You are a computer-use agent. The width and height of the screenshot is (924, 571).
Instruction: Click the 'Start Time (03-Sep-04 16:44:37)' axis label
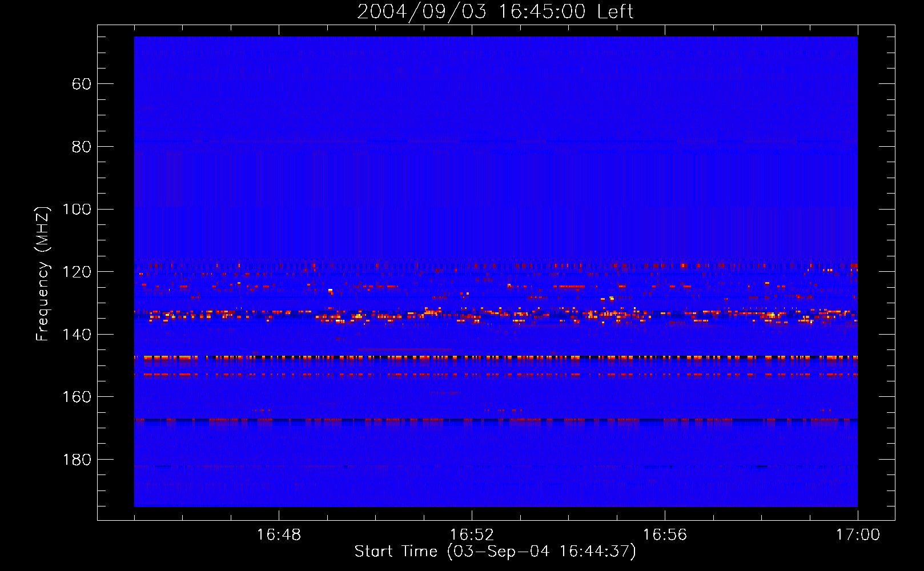(x=495, y=552)
